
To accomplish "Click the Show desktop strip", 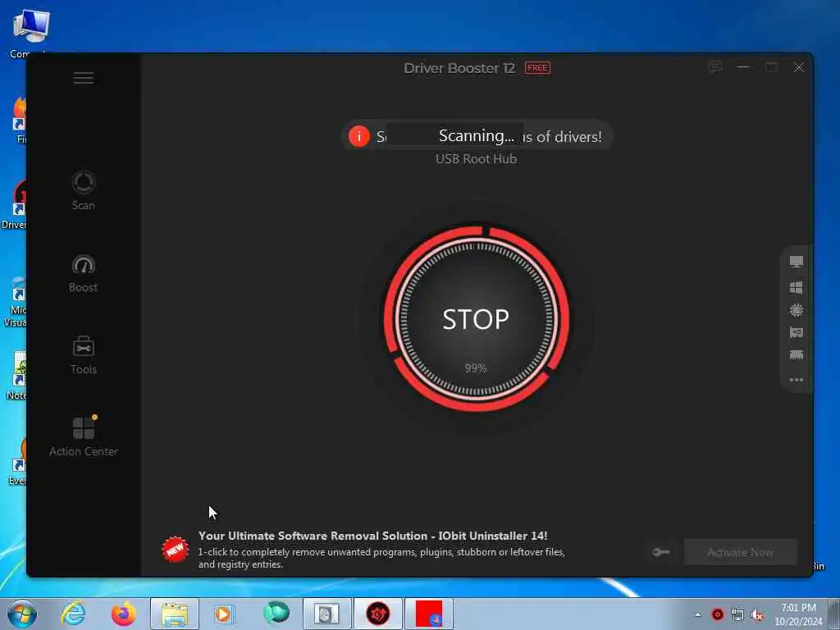I will (x=834, y=614).
